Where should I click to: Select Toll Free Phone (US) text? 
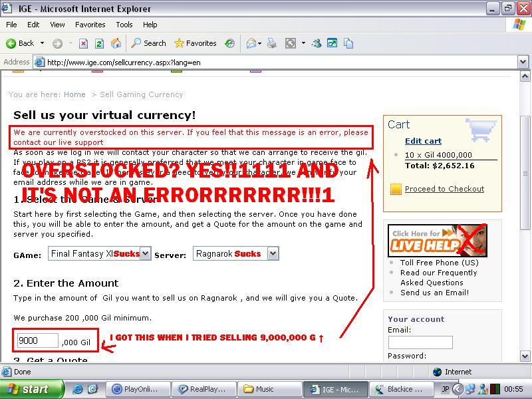(440, 263)
